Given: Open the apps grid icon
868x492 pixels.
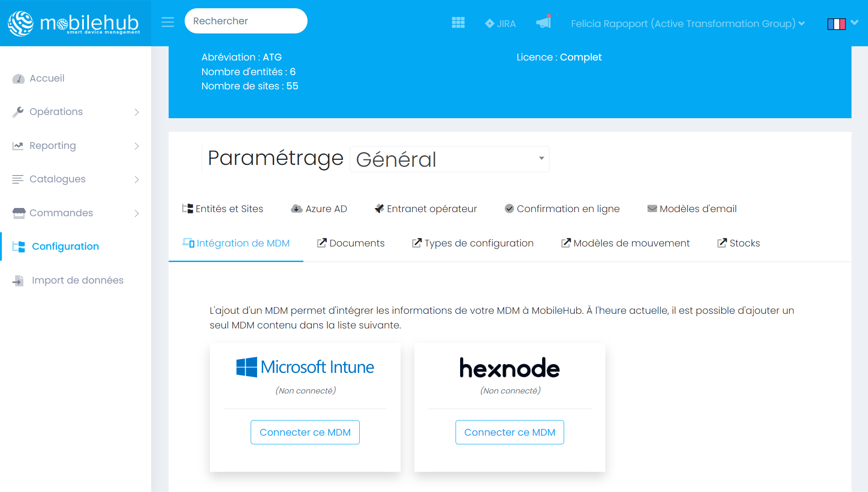Looking at the screenshot, I should [x=458, y=22].
